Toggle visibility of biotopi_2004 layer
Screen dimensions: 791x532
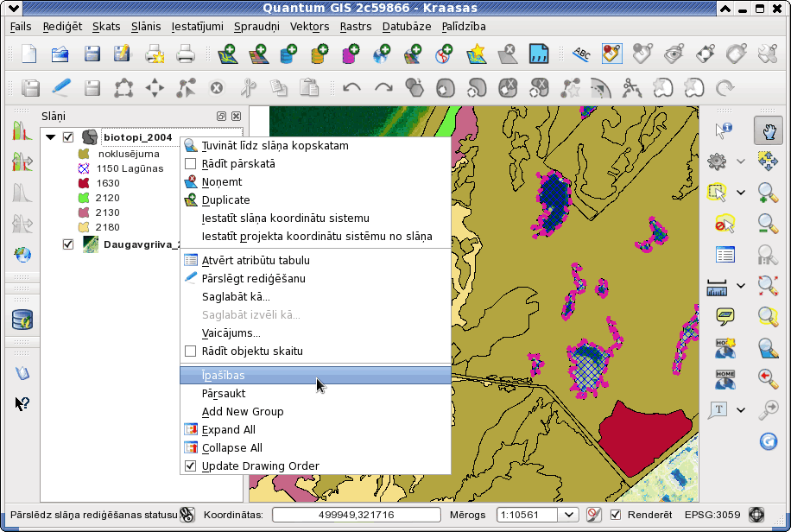[68, 137]
